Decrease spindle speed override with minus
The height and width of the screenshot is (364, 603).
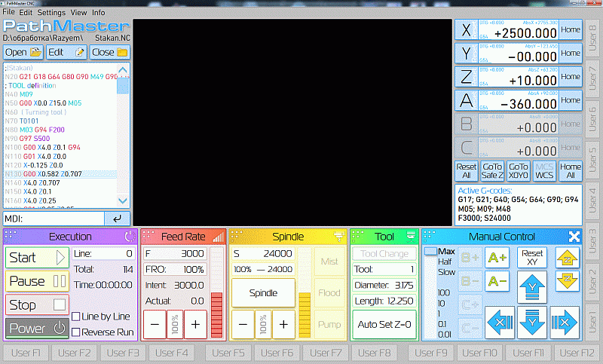[x=243, y=324]
